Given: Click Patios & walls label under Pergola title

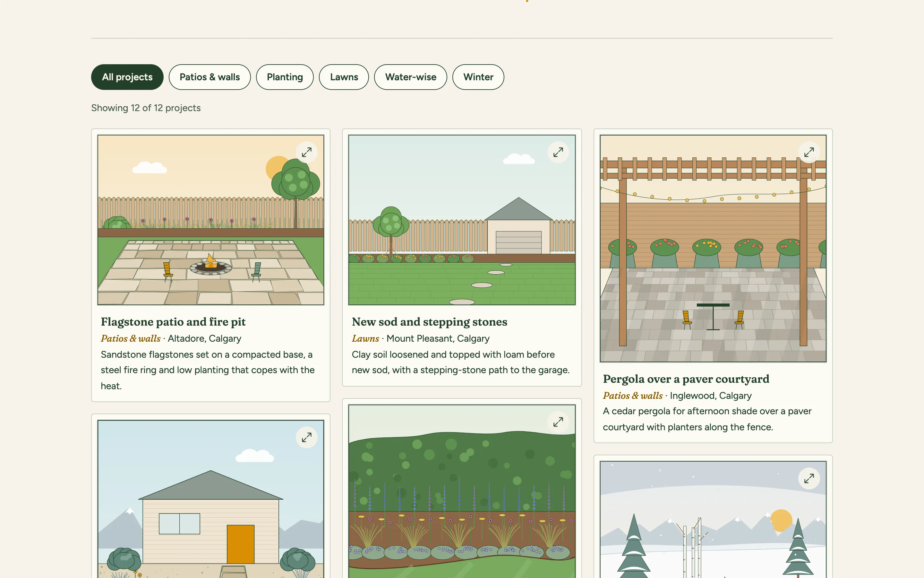Looking at the screenshot, I should pos(633,396).
